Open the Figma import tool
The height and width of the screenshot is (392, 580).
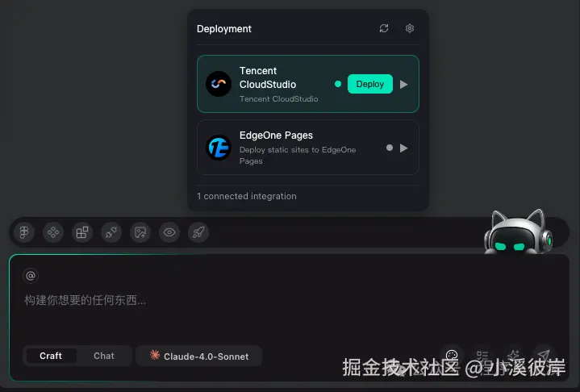click(24, 232)
